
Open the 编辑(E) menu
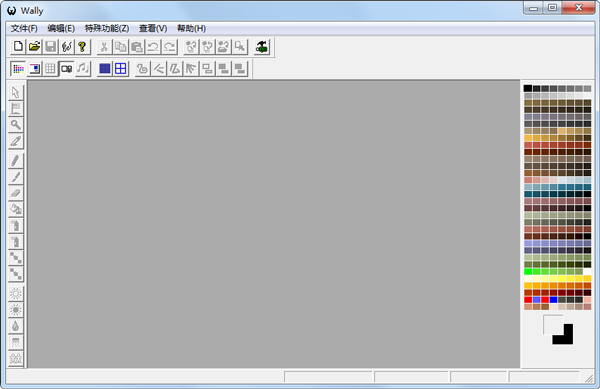click(x=61, y=28)
